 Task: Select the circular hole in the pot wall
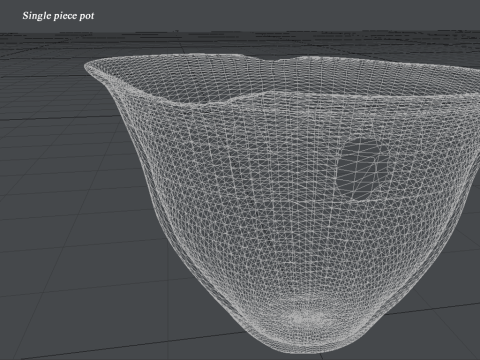click(x=362, y=169)
